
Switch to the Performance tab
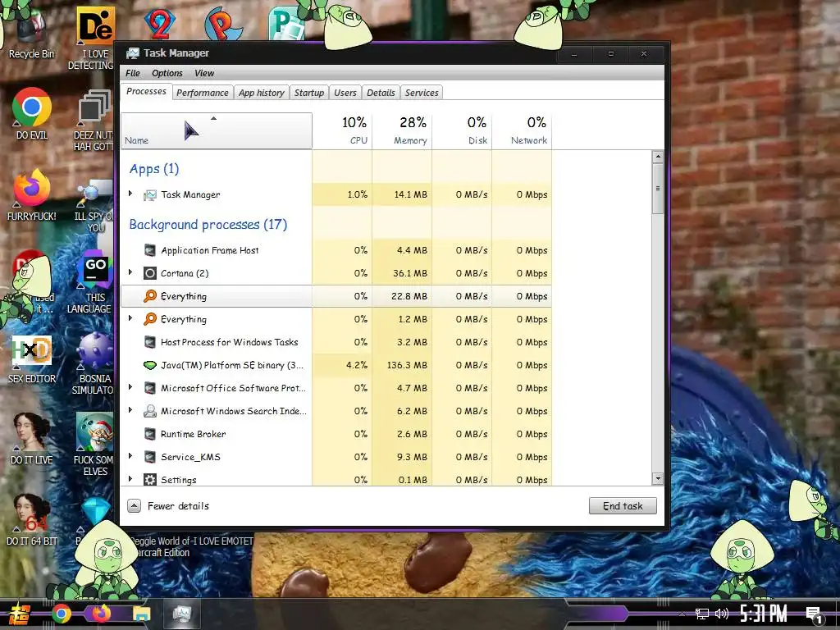203,93
